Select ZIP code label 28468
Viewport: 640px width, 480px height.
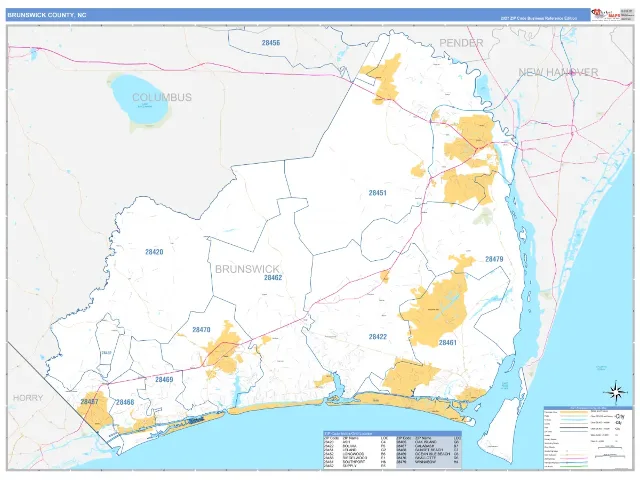point(125,402)
